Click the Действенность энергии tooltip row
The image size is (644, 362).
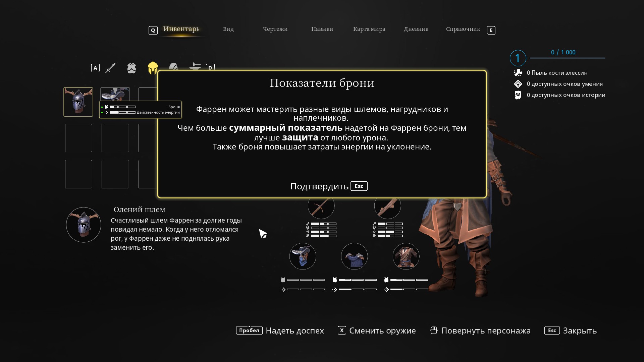click(x=141, y=112)
